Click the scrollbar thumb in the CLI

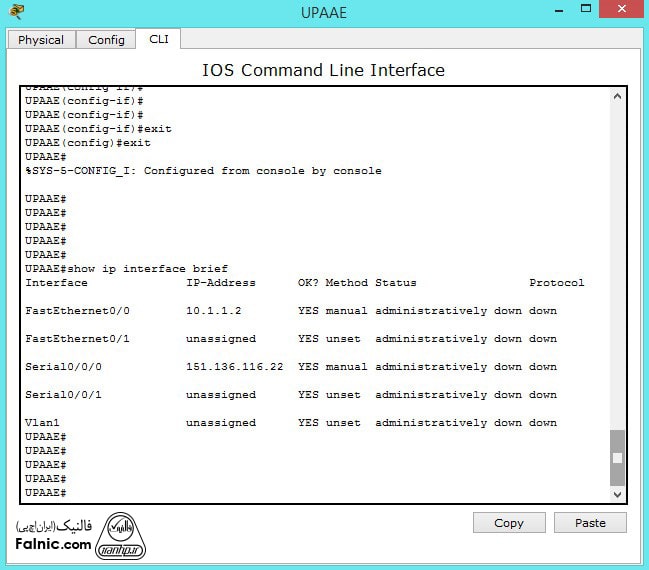[x=617, y=457]
